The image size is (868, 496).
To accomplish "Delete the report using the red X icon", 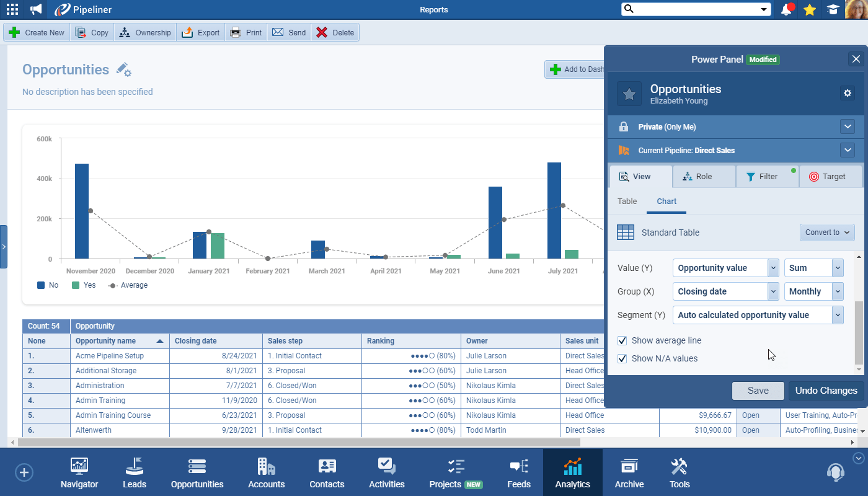I will click(x=335, y=32).
